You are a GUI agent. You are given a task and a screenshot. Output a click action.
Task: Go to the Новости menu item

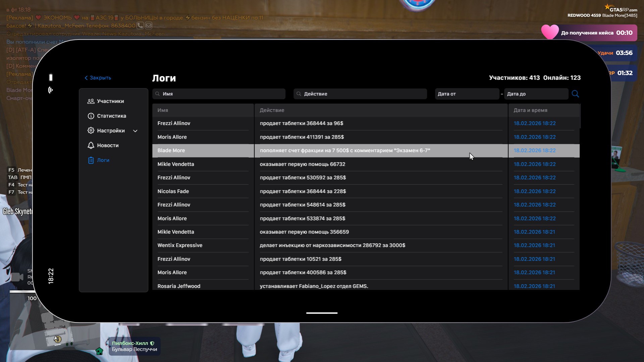(x=108, y=145)
